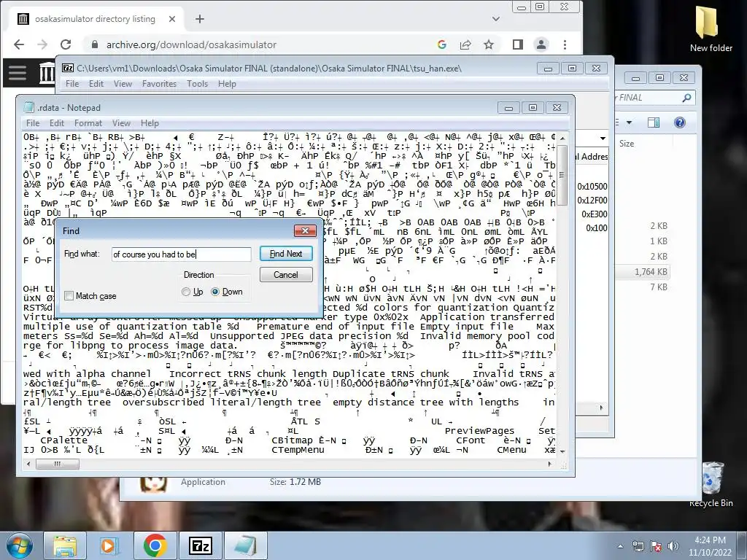Open Notepad Edit menu

[57, 122]
